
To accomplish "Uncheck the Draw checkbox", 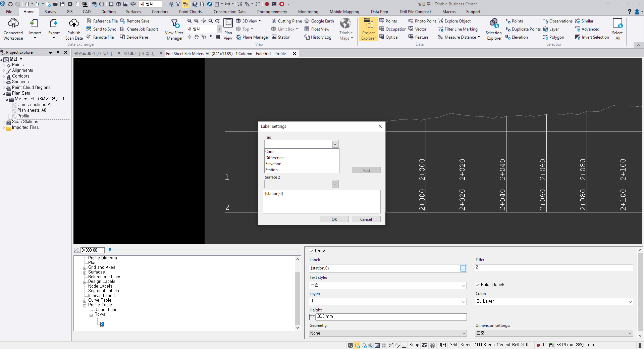I will (311, 251).
